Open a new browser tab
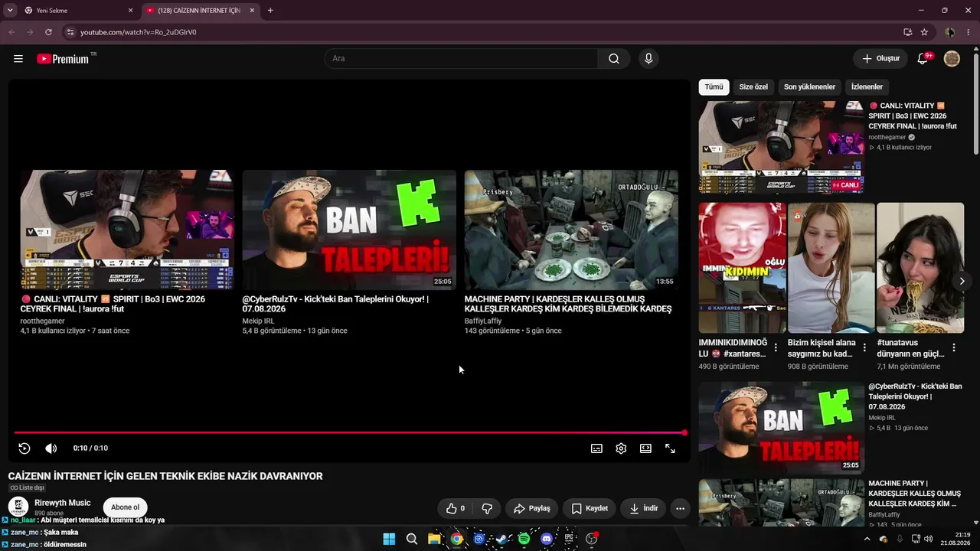 coord(270,11)
